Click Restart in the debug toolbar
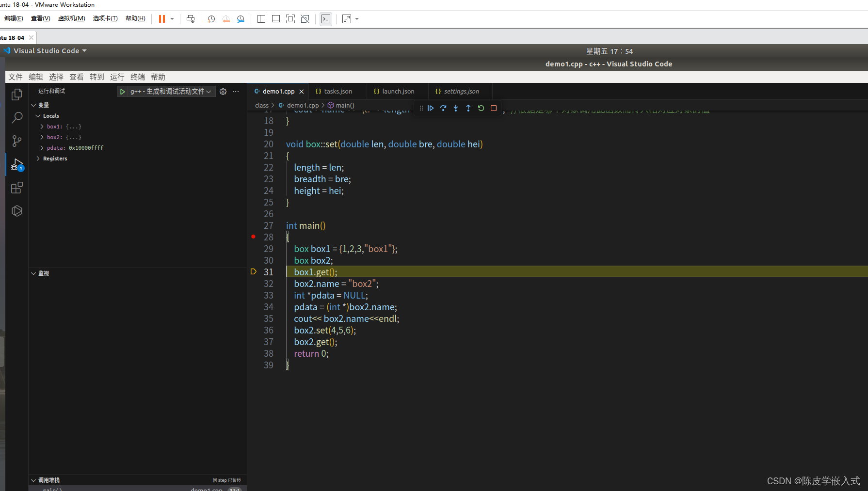 tap(481, 108)
